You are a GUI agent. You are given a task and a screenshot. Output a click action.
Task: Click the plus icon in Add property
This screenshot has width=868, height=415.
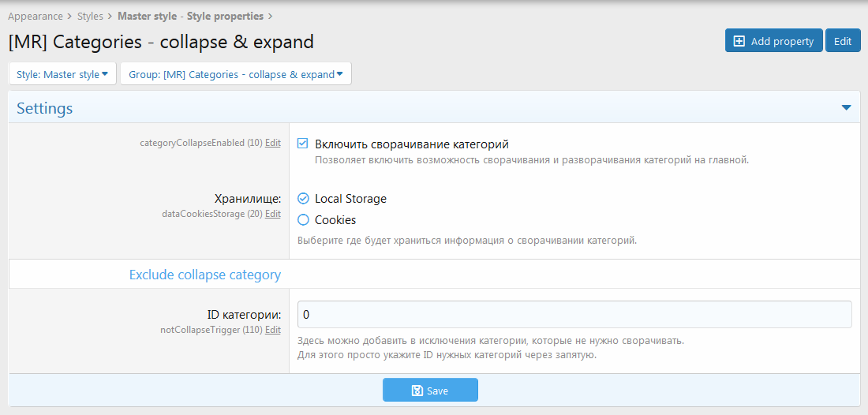pyautogui.click(x=739, y=41)
